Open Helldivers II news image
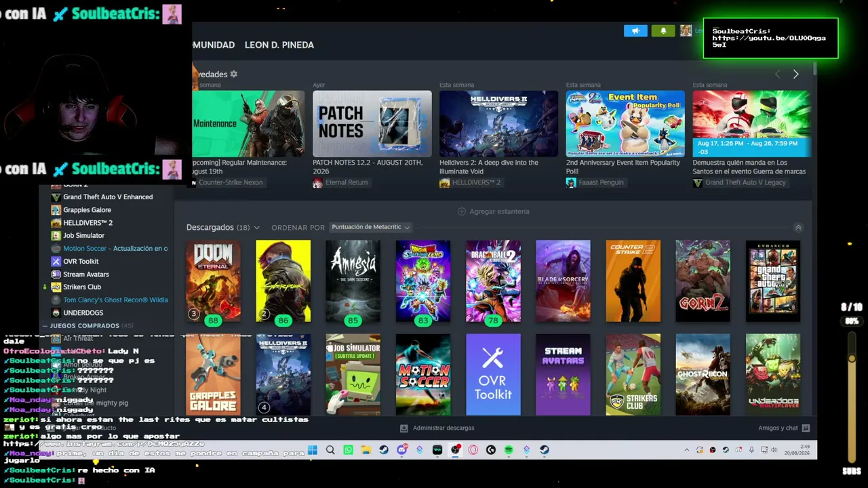 click(498, 124)
